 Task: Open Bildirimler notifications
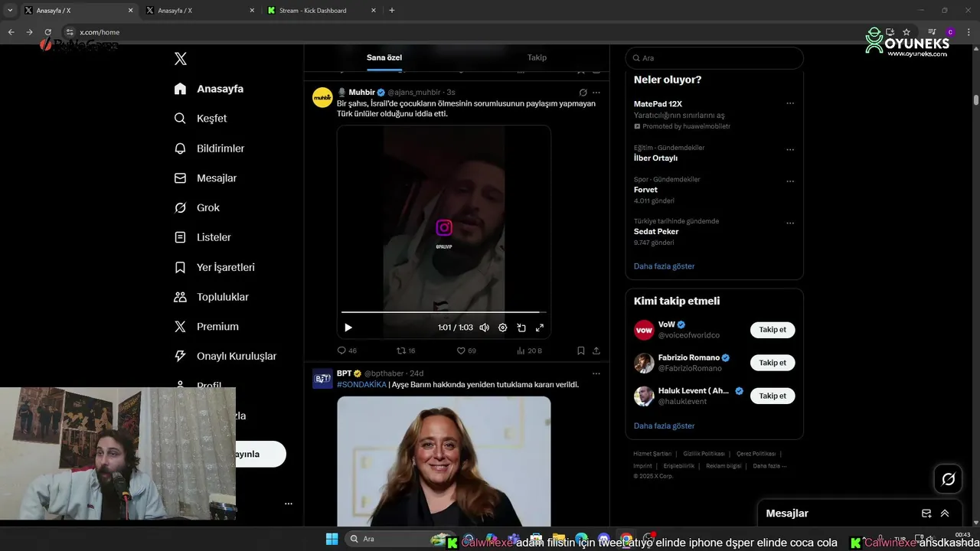coord(209,148)
